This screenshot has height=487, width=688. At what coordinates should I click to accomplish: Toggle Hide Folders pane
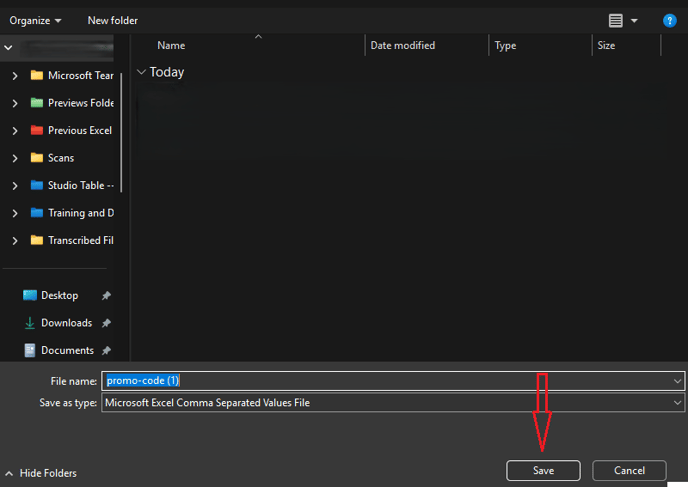click(41, 473)
